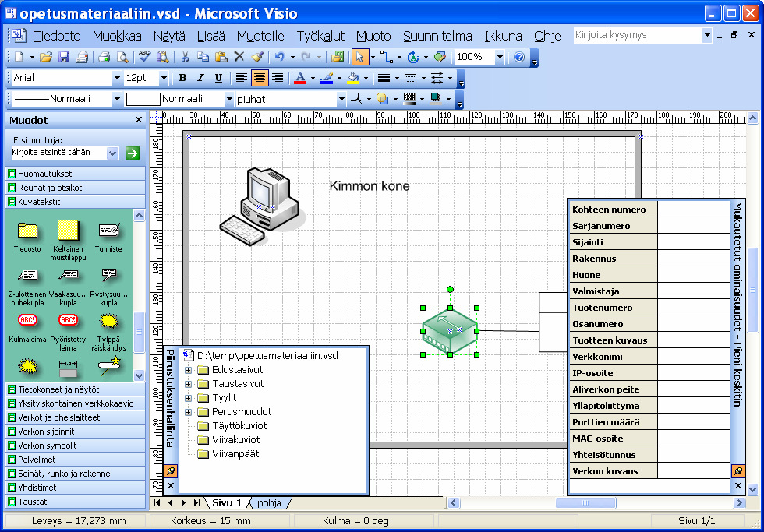Open a file with the Open folder icon
Image resolution: width=764 pixels, height=532 pixels.
pos(46,58)
